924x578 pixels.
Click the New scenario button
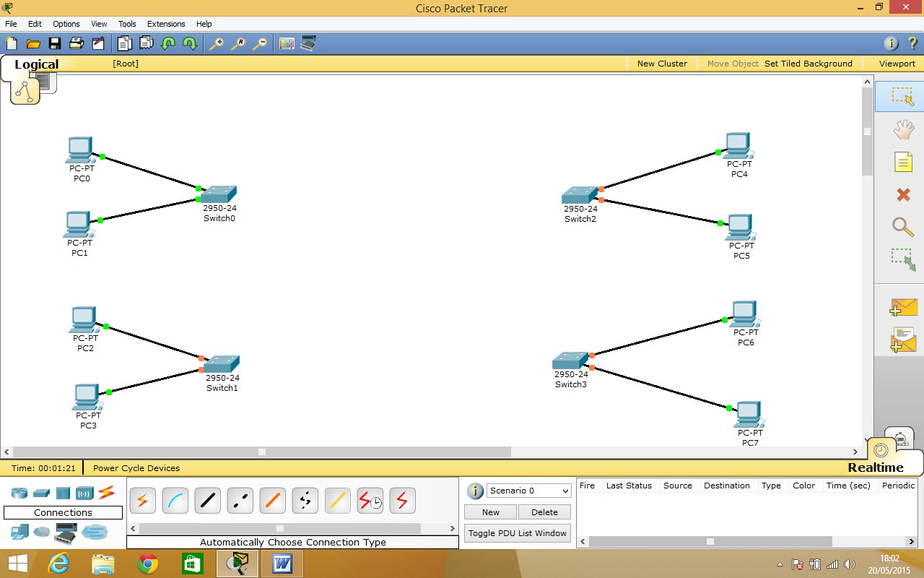pyautogui.click(x=491, y=512)
